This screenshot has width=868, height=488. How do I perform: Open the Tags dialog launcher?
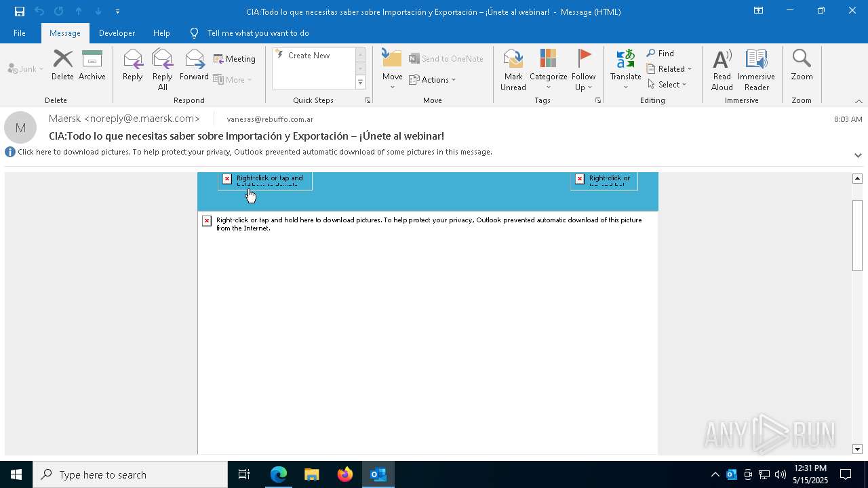pos(598,100)
